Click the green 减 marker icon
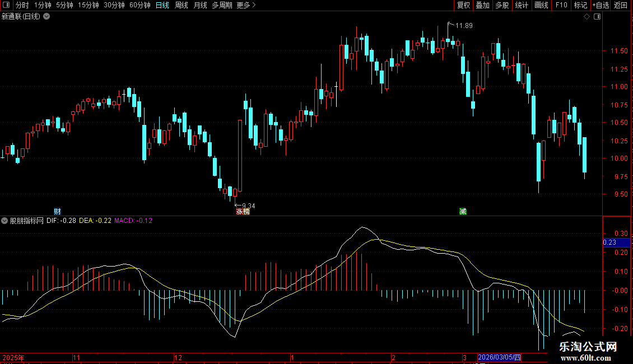The width and height of the screenshot is (633, 364). pyautogui.click(x=463, y=212)
